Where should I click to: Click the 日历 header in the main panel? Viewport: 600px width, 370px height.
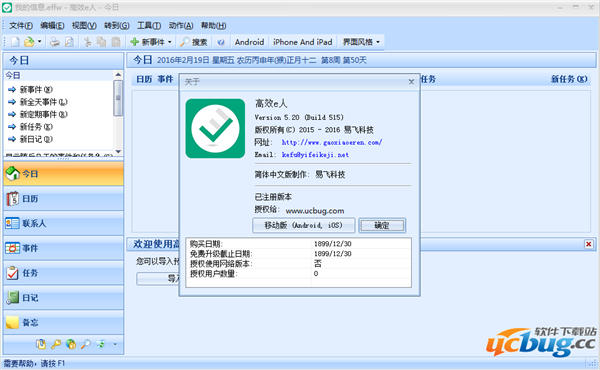pos(144,79)
